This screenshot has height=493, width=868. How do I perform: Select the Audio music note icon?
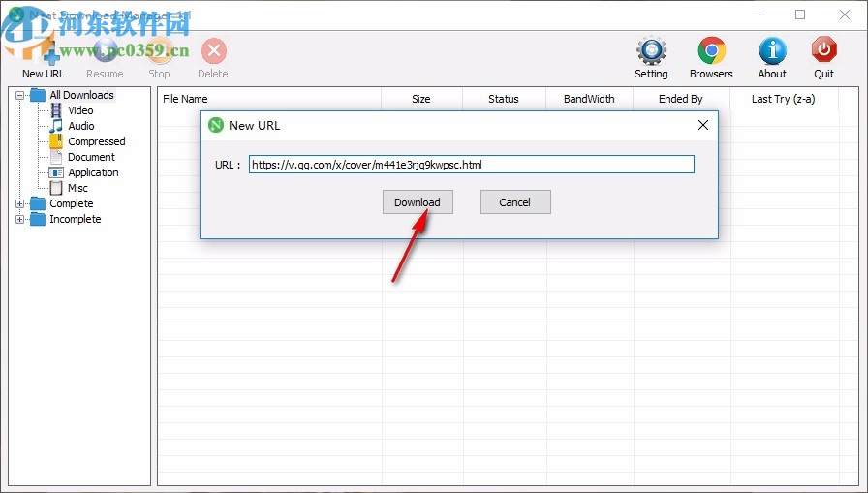coord(56,126)
